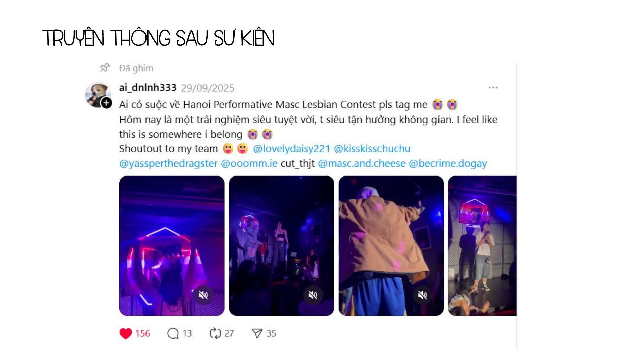
Task: Follow user via plus badge on avatar
Action: tap(107, 103)
